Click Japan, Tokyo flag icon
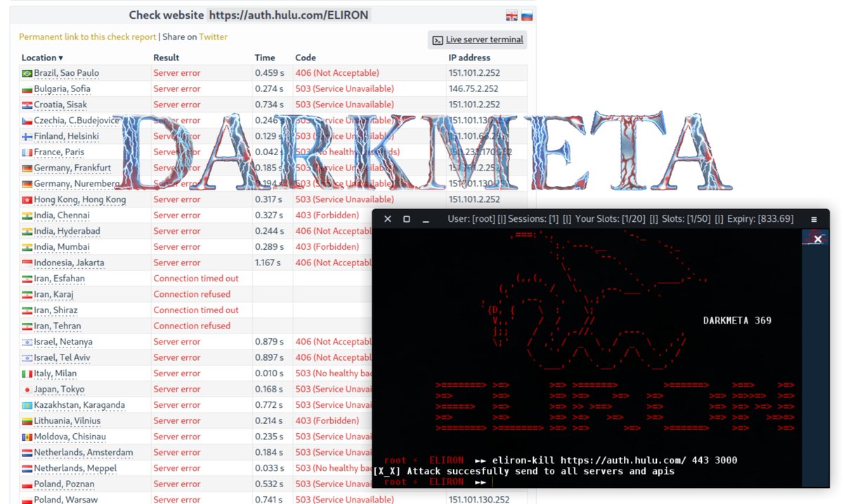843x504 pixels. tap(27, 390)
